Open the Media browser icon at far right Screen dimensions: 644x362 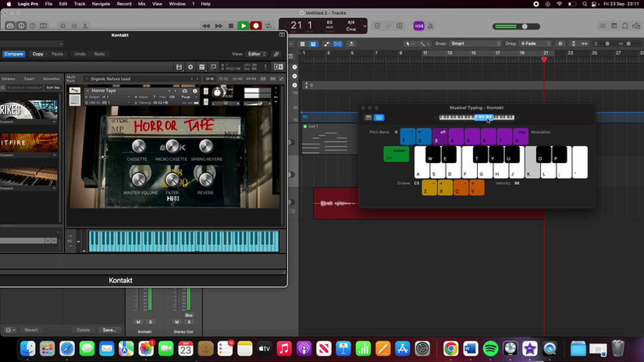(x=636, y=26)
